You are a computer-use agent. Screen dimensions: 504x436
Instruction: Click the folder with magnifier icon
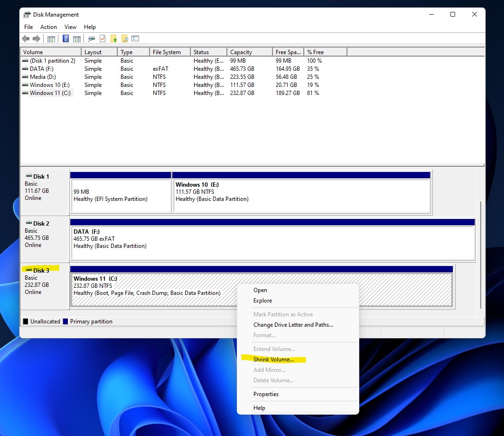click(125, 39)
